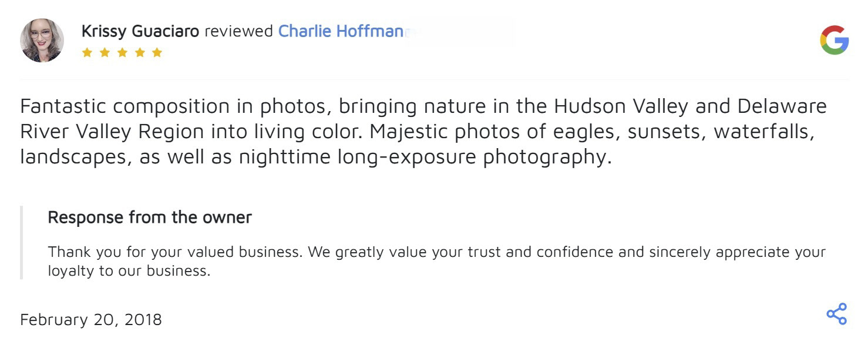Open the Krissy Guaciaro reviewer name
Image resolution: width=868 pixels, height=348 pixels.
(140, 31)
